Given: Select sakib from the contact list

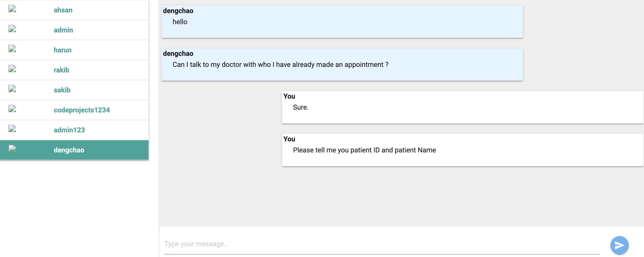Looking at the screenshot, I should [x=62, y=90].
